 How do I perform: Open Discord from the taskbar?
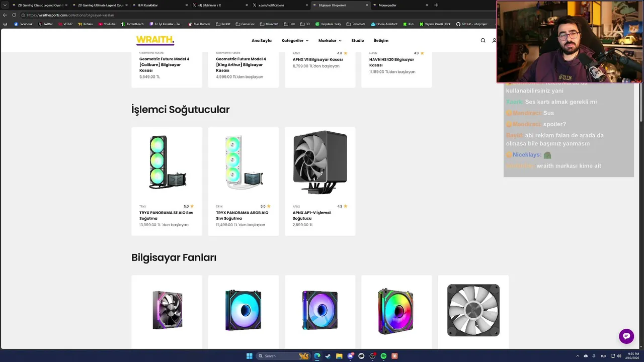tap(350, 356)
